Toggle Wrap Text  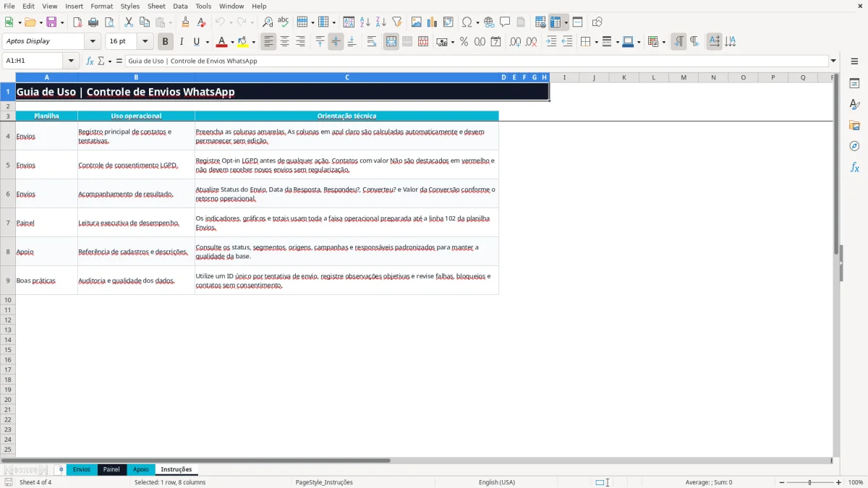pos(372,42)
